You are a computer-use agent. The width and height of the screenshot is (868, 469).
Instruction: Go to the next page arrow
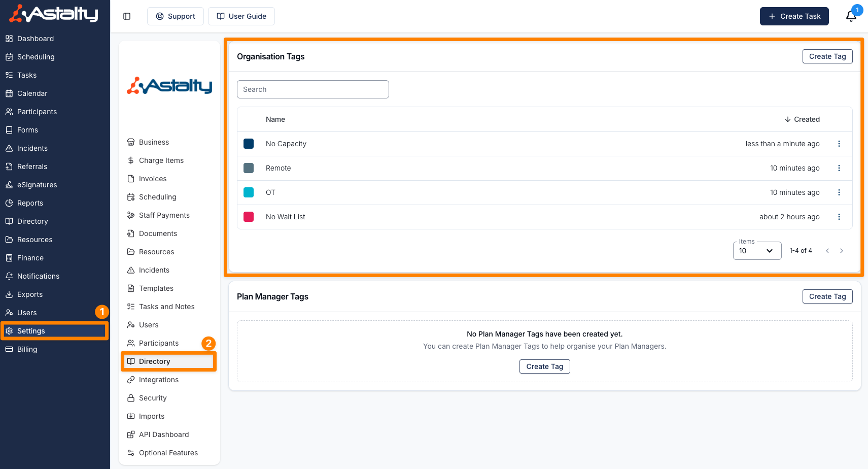[842, 251]
